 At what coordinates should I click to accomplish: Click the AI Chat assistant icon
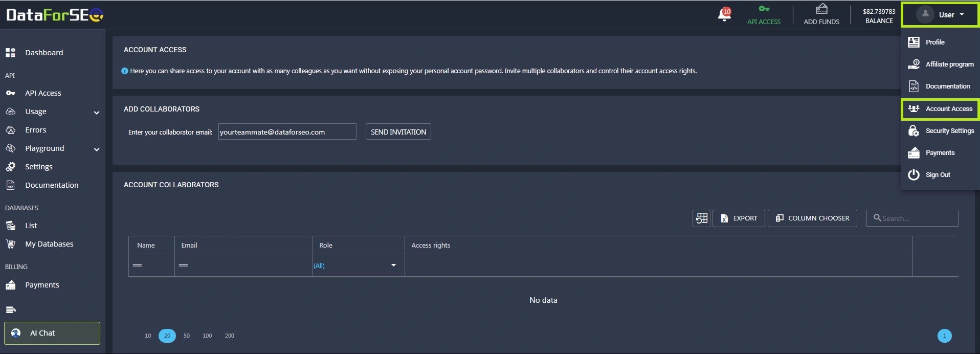tap(16, 333)
